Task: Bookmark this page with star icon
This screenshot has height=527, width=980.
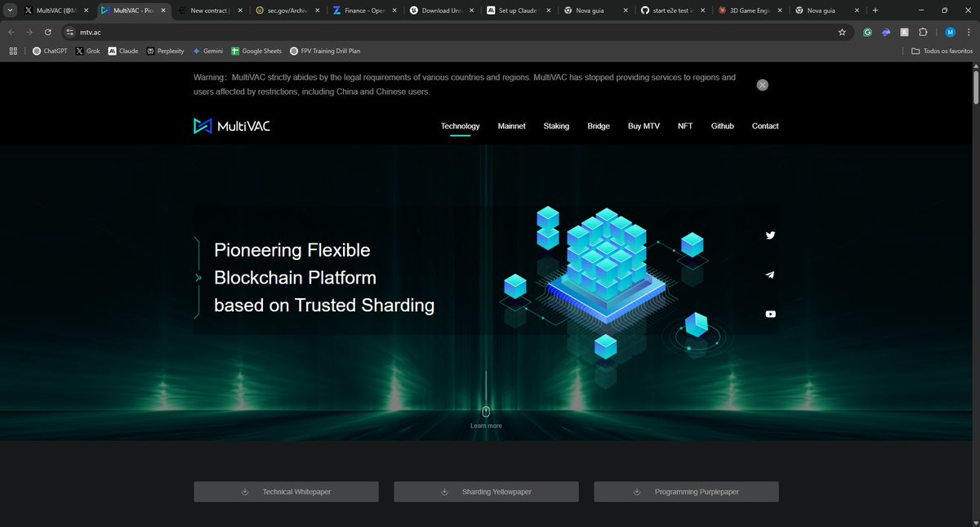Action: pyautogui.click(x=842, y=32)
